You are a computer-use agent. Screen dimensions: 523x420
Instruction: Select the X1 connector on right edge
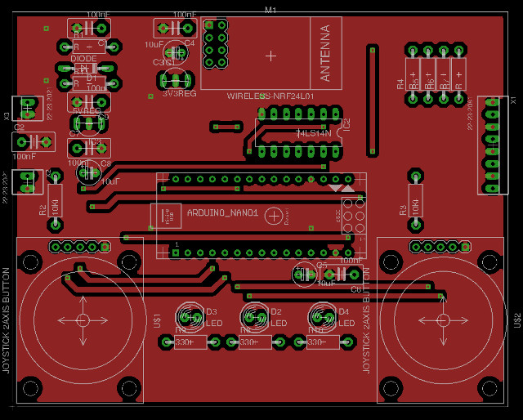[x=491, y=145]
